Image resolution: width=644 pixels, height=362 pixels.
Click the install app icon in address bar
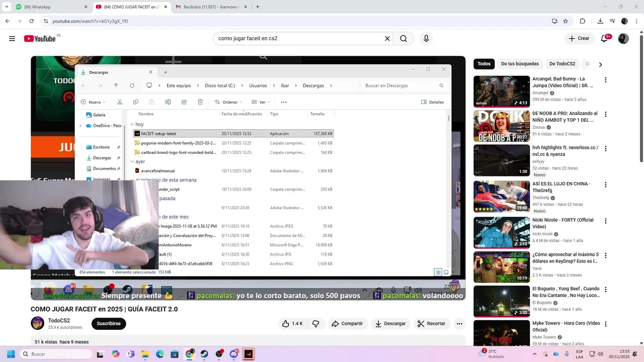point(554,21)
